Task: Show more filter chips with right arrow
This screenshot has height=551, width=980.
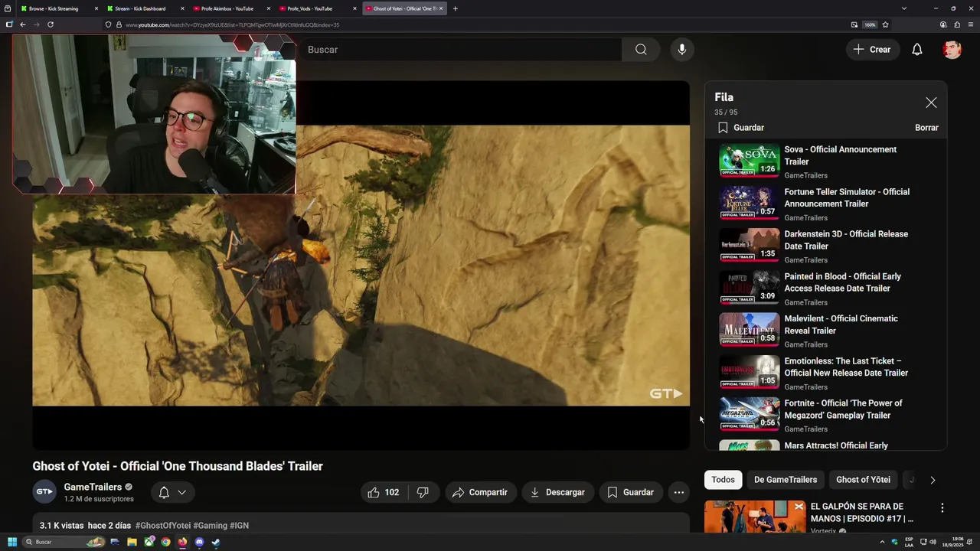Action: pos(933,480)
